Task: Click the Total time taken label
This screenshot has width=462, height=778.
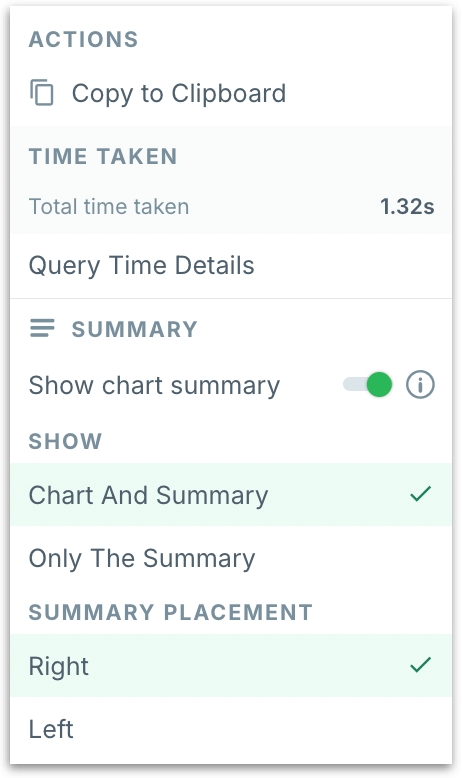Action: [109, 206]
